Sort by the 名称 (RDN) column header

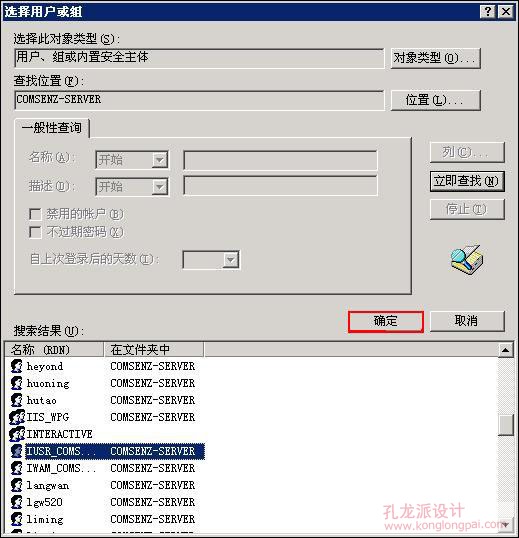click(54, 350)
